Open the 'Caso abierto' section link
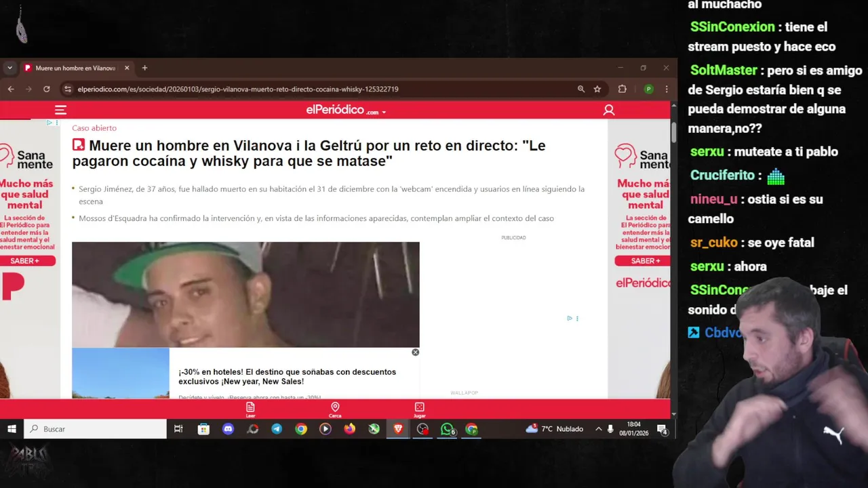 tap(94, 128)
